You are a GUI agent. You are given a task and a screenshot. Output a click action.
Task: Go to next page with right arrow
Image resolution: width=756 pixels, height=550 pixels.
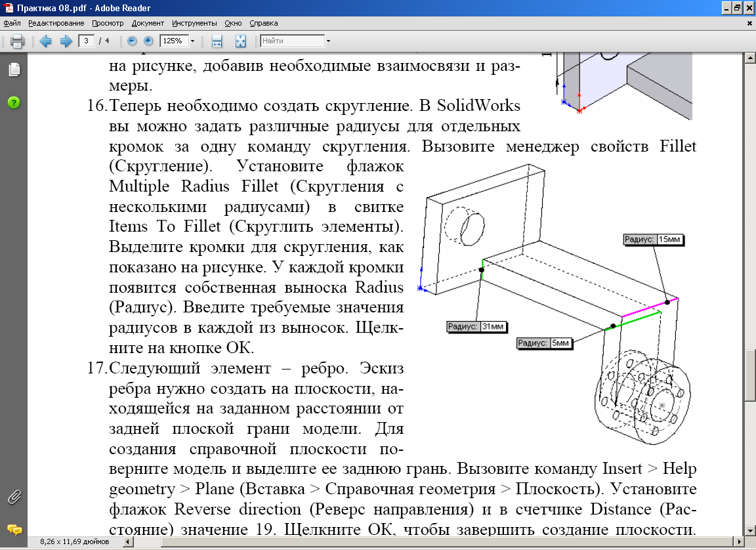click(x=66, y=41)
